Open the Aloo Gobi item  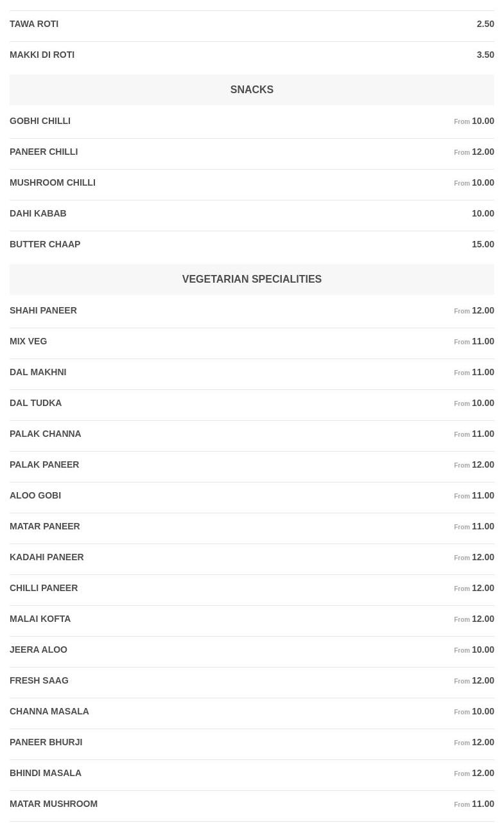[x=35, y=495]
